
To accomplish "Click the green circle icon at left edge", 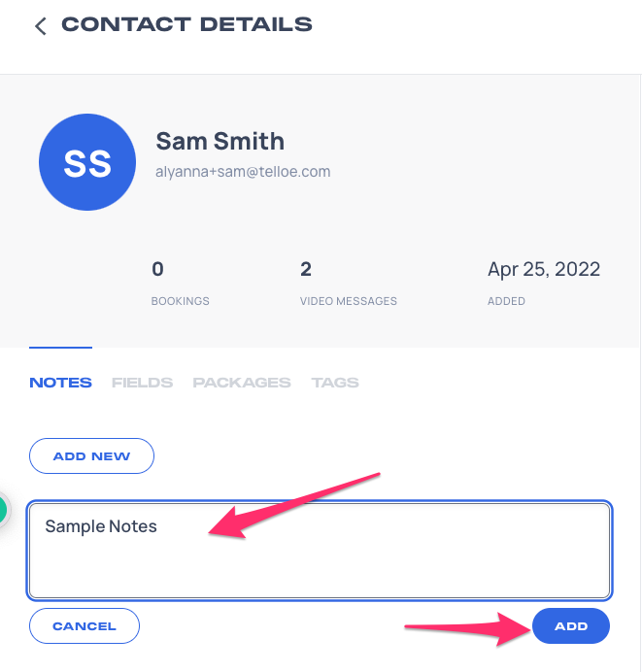I will coord(3,510).
